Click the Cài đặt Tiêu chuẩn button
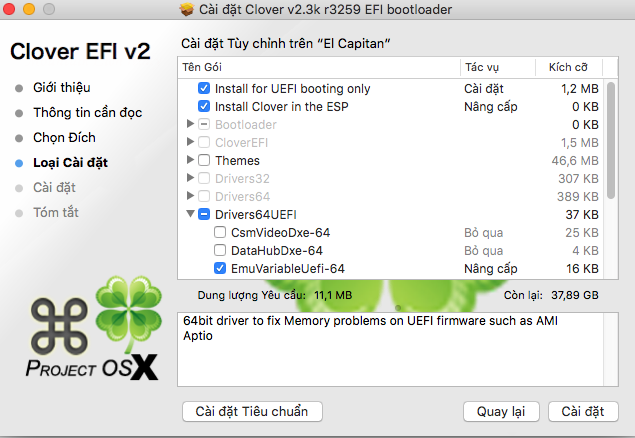The width and height of the screenshot is (635, 438). click(x=252, y=411)
